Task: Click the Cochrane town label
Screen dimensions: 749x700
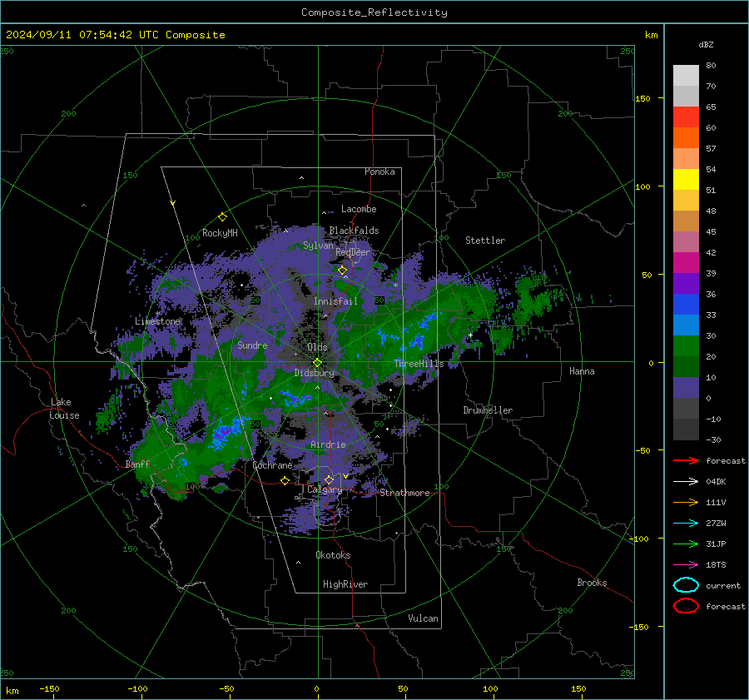Action: coord(272,465)
